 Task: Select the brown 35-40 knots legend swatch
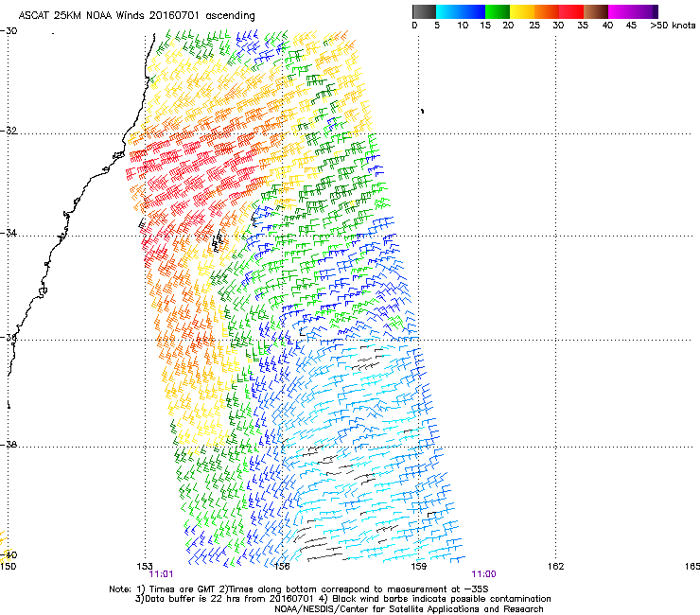pyautogui.click(x=596, y=11)
